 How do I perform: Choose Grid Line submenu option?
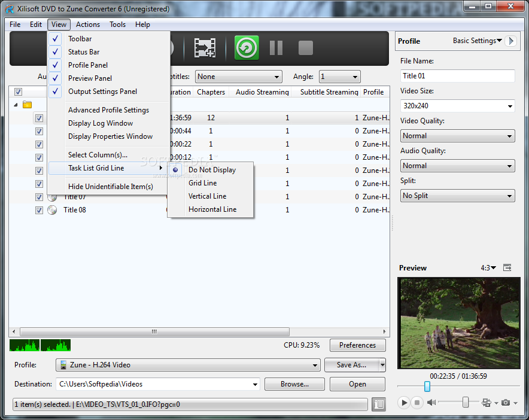(202, 183)
